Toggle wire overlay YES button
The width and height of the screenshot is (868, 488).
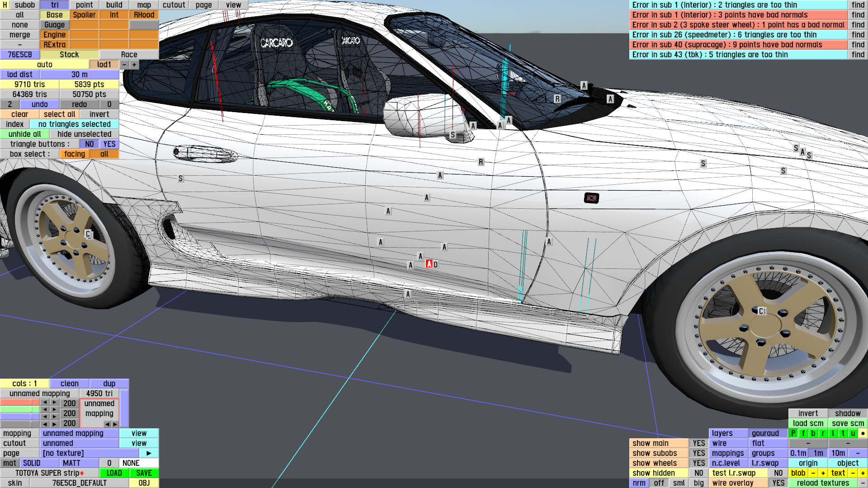(778, 483)
